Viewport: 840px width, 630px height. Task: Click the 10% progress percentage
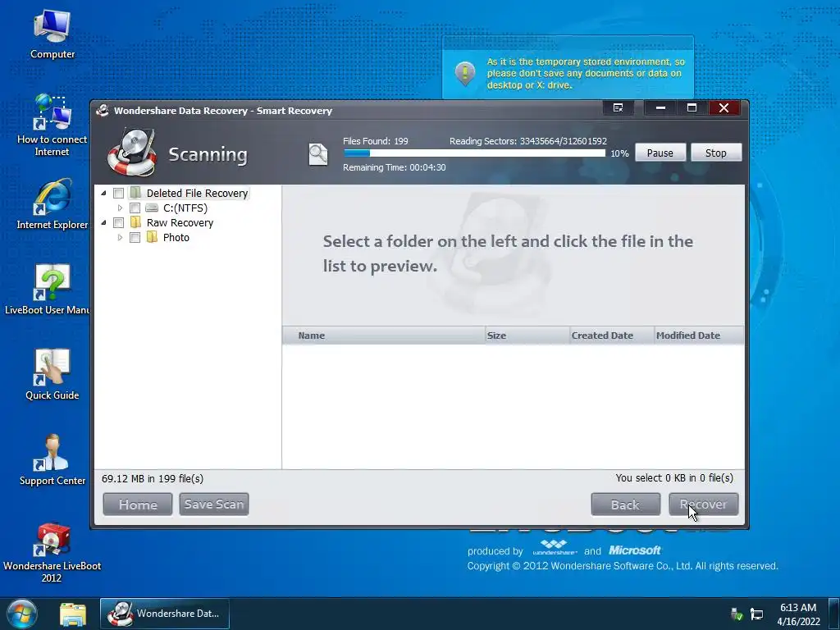pos(620,153)
